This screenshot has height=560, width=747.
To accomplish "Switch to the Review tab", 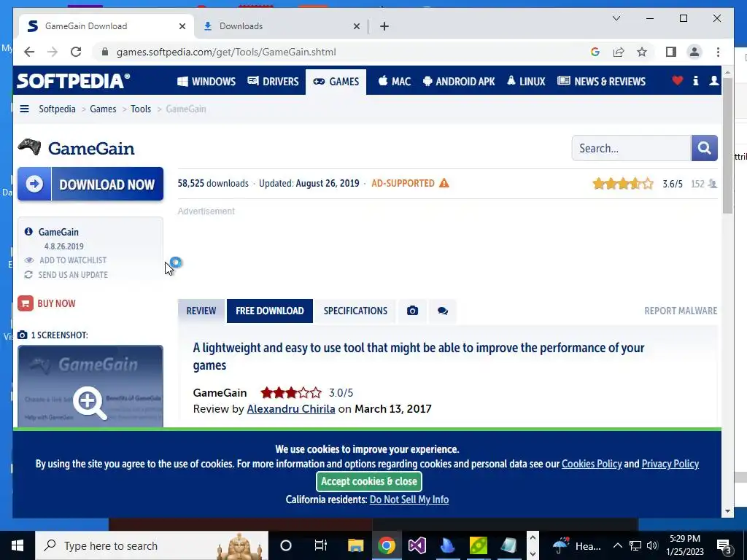I will (x=201, y=311).
